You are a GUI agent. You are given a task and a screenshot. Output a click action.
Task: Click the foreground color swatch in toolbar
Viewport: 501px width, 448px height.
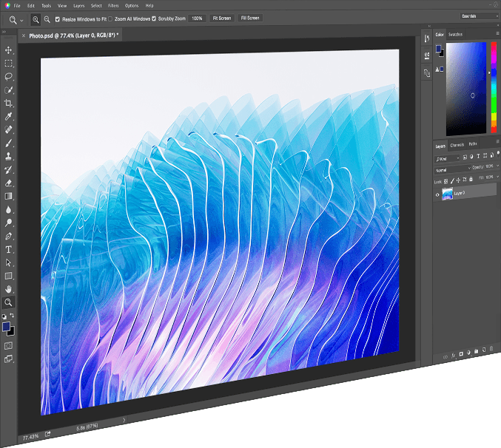[x=6, y=327]
